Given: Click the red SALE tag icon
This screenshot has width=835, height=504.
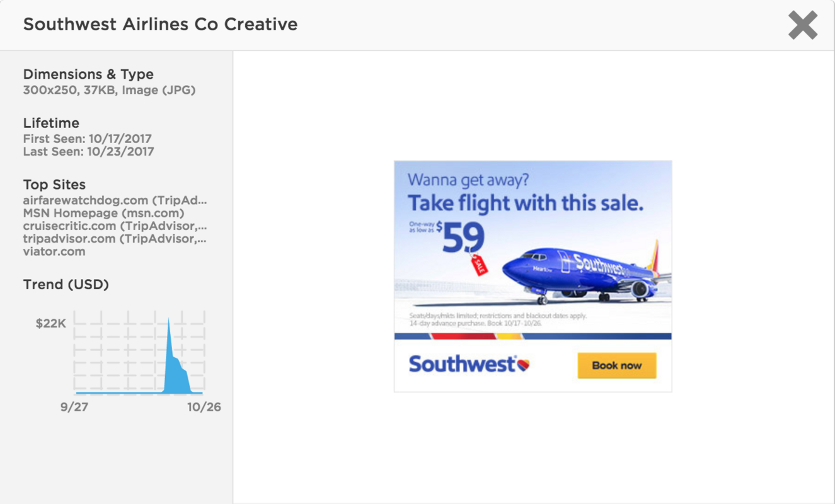Looking at the screenshot, I should tap(479, 264).
